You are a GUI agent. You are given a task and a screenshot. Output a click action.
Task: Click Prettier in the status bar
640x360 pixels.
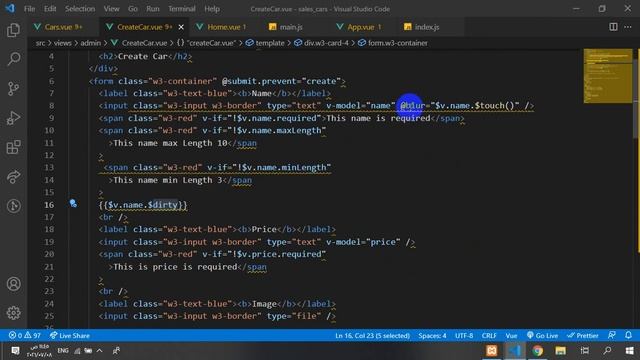[582, 336]
